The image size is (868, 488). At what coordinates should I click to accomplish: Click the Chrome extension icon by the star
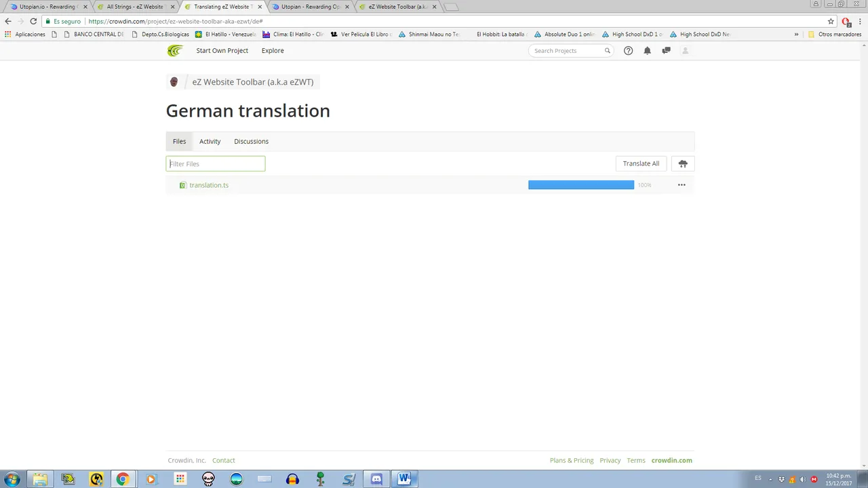pos(846,21)
